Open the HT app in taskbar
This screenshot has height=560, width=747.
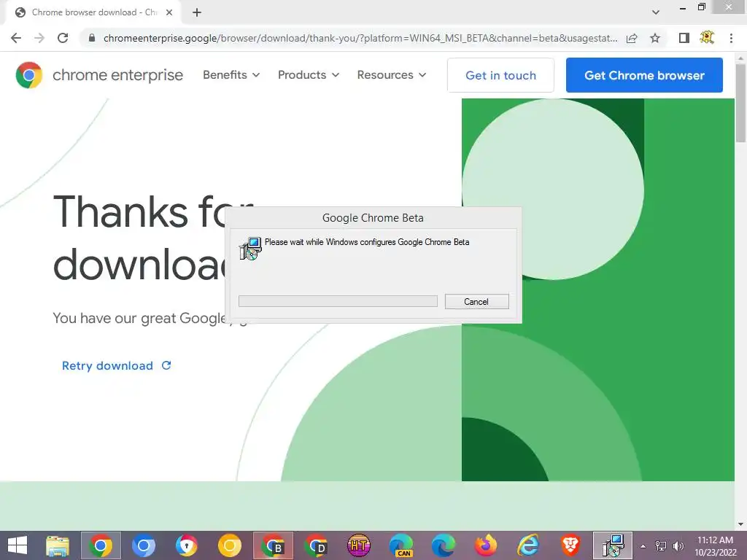359,545
